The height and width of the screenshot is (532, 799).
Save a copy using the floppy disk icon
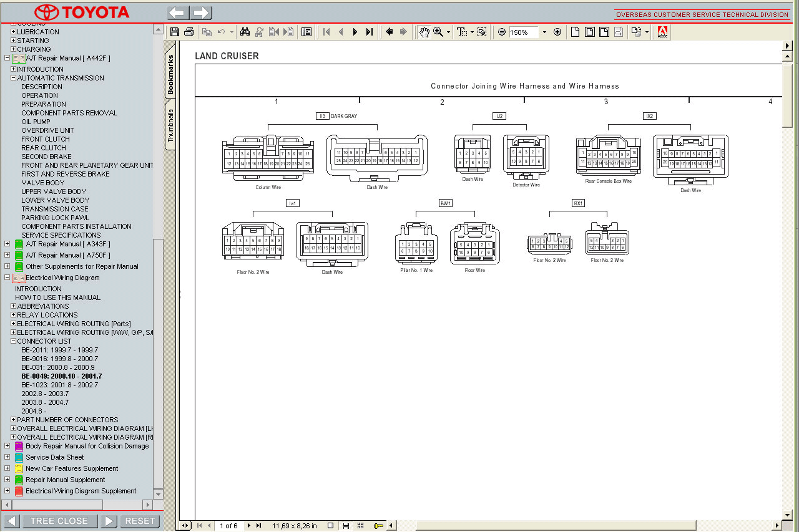tap(175, 32)
